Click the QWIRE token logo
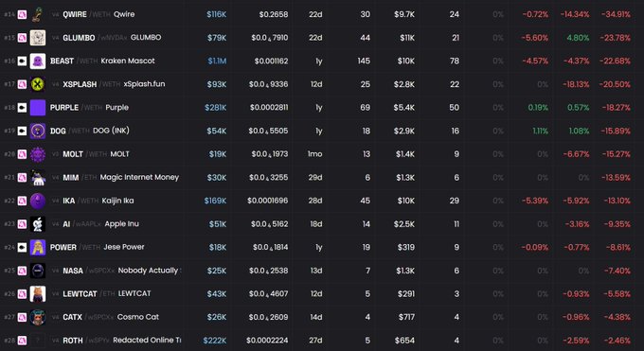 [x=38, y=14]
